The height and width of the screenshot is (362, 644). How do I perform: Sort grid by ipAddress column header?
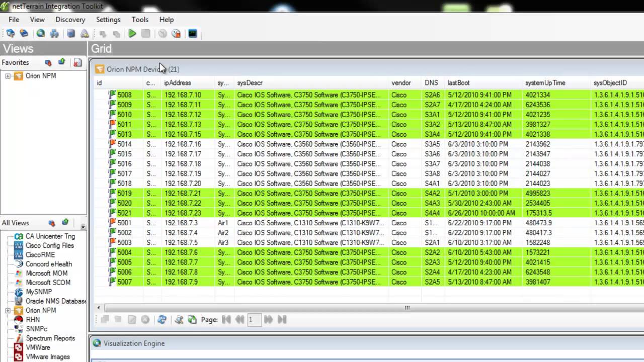pos(178,83)
